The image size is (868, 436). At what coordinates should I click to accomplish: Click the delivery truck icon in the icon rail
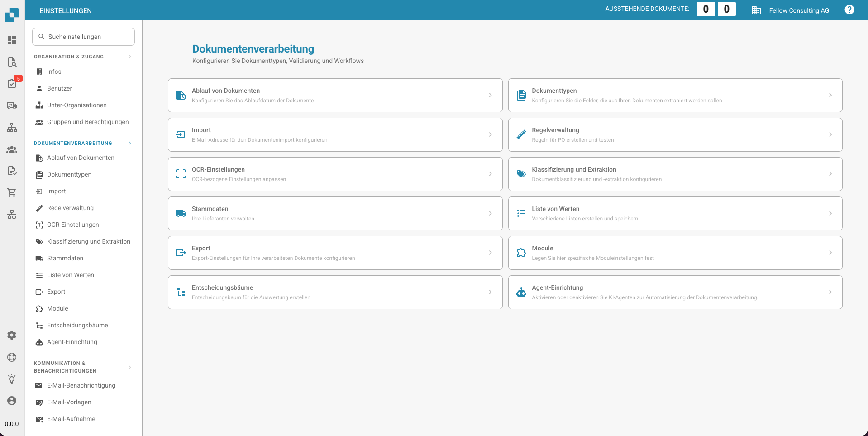click(x=12, y=105)
